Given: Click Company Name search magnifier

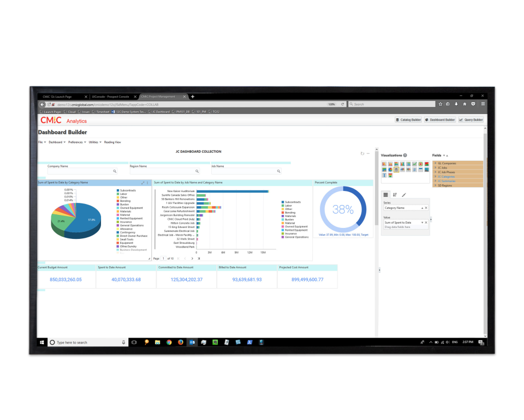Looking at the screenshot, I should click(115, 171).
